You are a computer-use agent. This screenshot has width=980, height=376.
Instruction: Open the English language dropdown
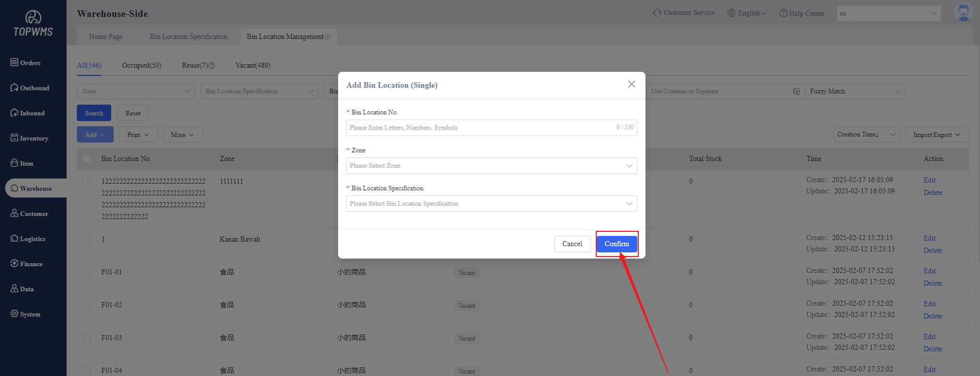pyautogui.click(x=746, y=13)
